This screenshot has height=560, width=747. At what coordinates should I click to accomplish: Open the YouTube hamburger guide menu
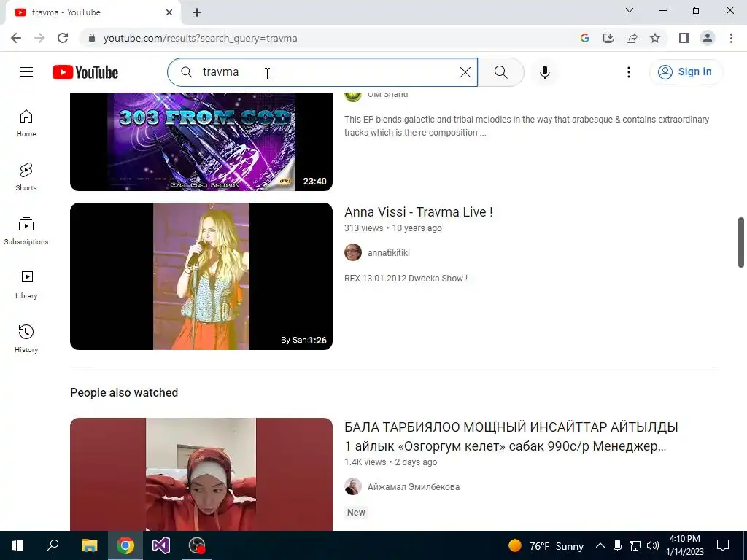26,72
